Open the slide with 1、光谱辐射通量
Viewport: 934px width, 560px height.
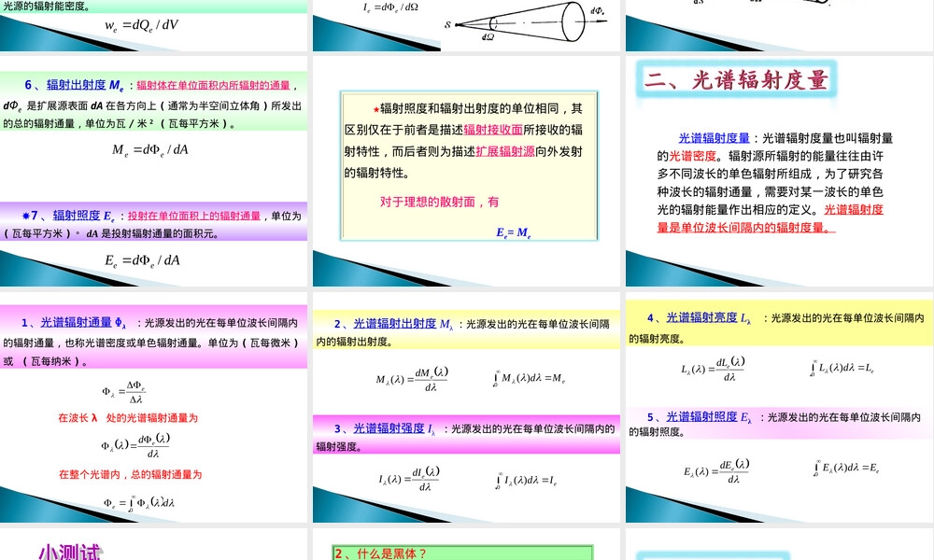click(x=154, y=407)
